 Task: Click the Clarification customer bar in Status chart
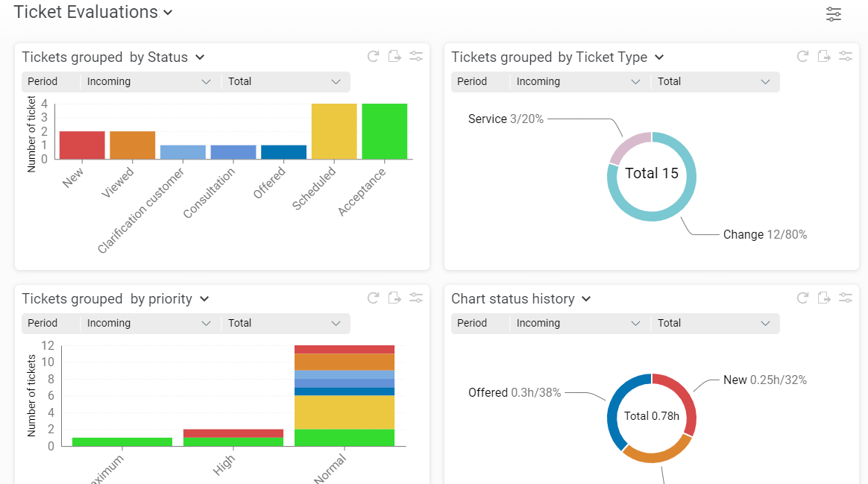point(183,152)
